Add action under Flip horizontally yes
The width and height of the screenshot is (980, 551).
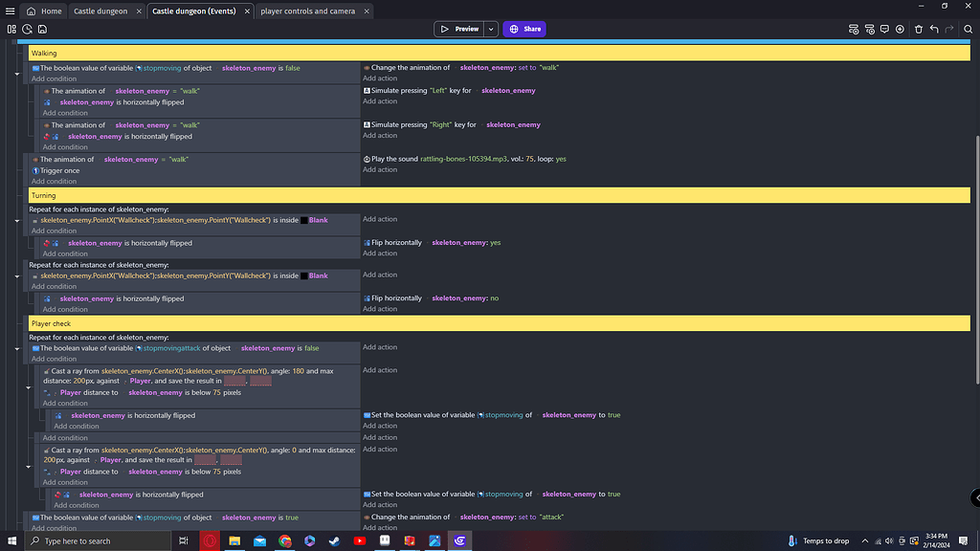[x=380, y=253]
